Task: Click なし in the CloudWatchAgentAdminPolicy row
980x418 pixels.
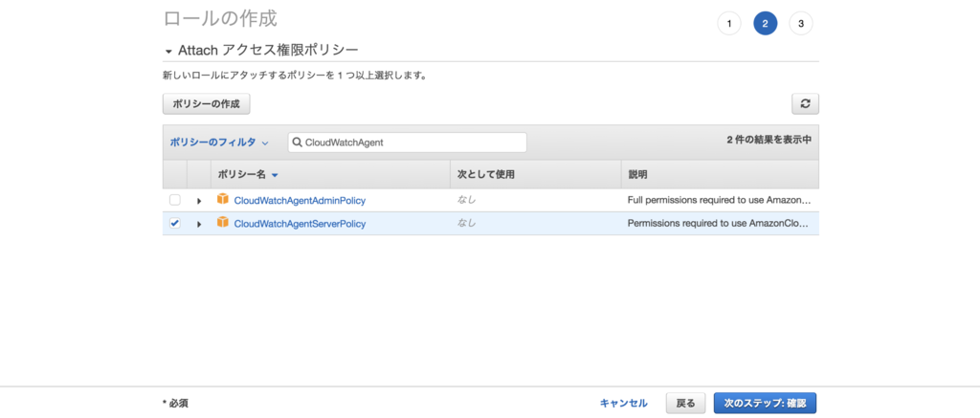Action: 466,200
